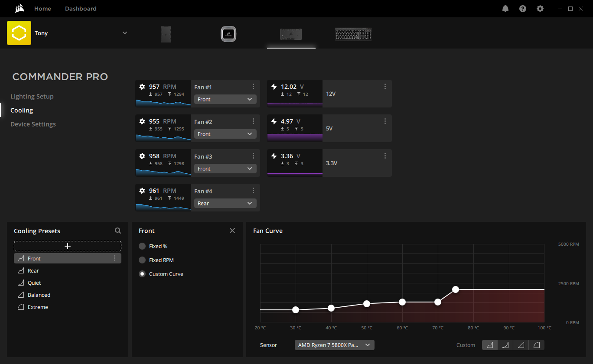
Task: Select the Quiet cooling preset
Action: [x=68, y=283]
